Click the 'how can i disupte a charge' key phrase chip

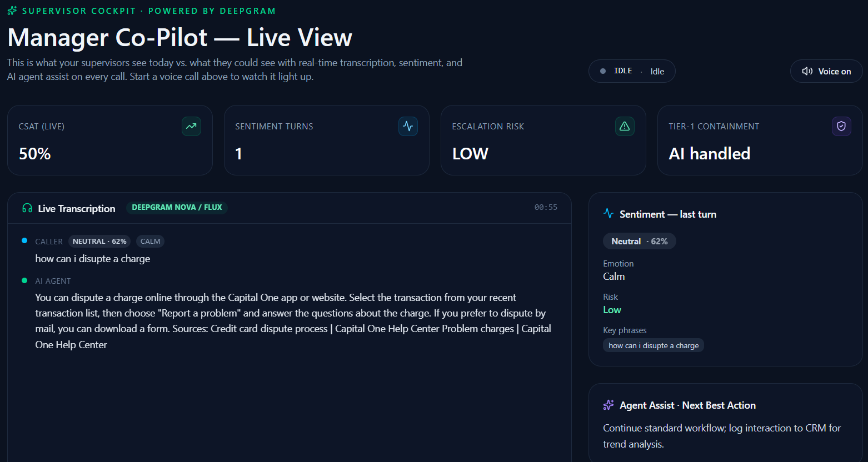tap(654, 345)
